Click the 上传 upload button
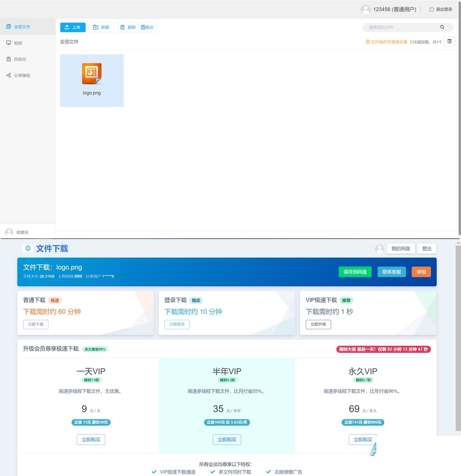 73,27
